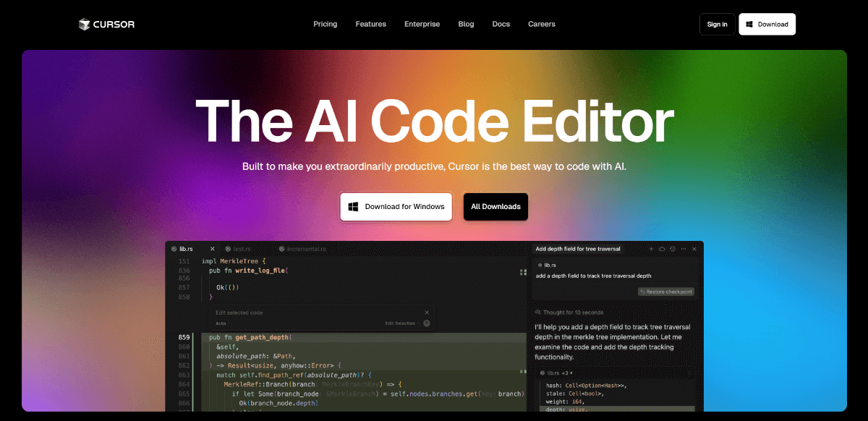Open the Features menu item
Viewport: 868px width, 421px height.
click(371, 24)
